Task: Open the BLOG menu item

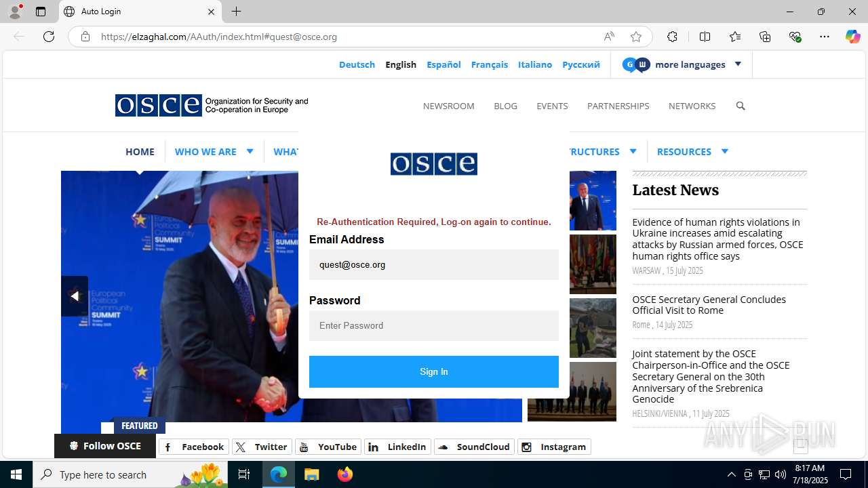Action: tap(505, 106)
